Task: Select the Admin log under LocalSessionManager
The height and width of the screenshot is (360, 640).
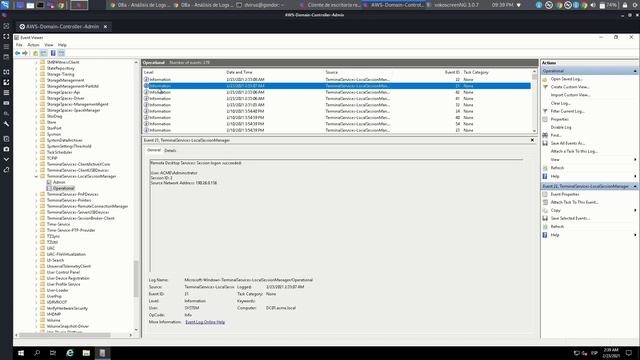Action: pos(59,182)
